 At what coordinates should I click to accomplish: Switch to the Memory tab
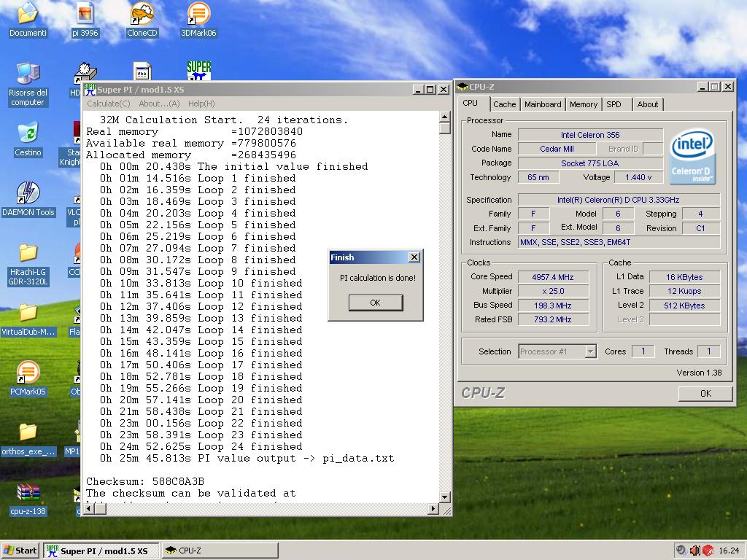point(584,104)
